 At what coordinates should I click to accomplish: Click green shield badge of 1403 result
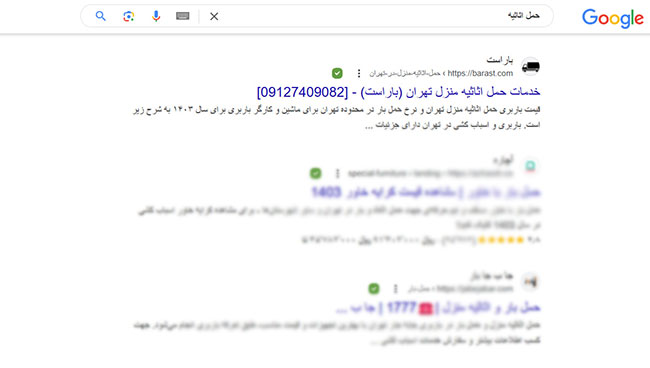[x=315, y=173]
